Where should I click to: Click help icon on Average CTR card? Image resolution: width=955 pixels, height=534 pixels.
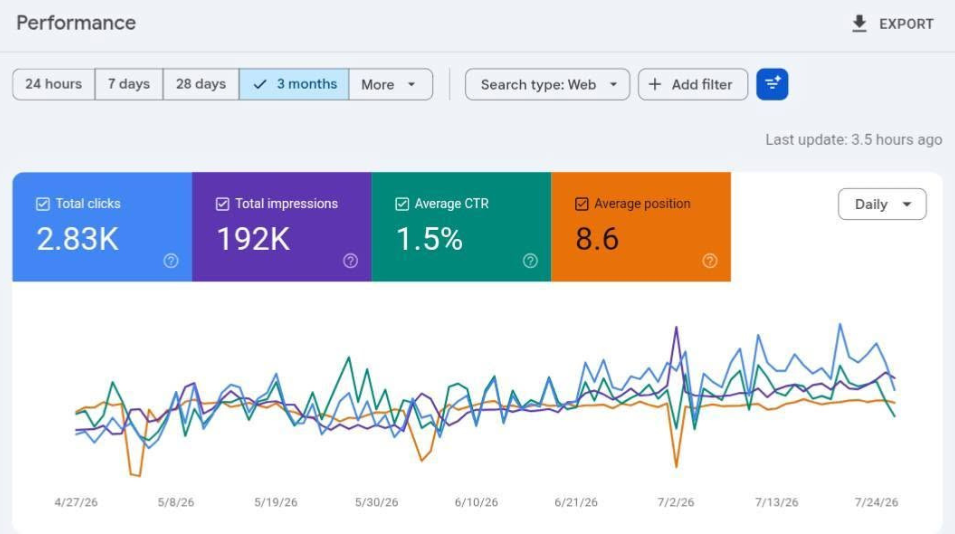530,261
